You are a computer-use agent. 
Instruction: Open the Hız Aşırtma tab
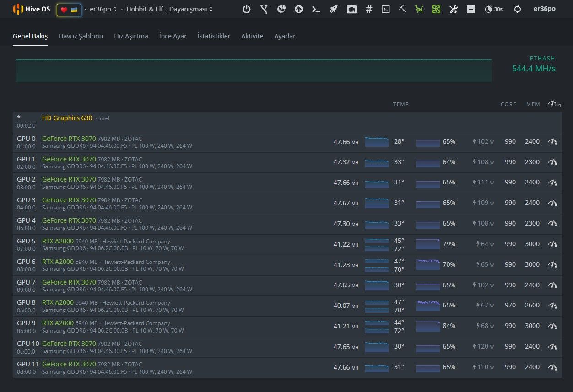click(x=131, y=36)
